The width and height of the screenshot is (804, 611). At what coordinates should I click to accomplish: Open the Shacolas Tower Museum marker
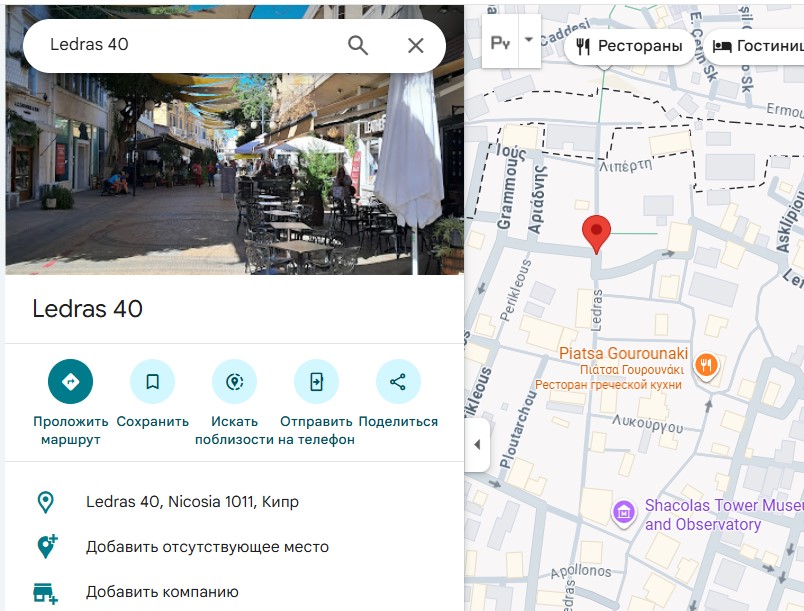624,514
